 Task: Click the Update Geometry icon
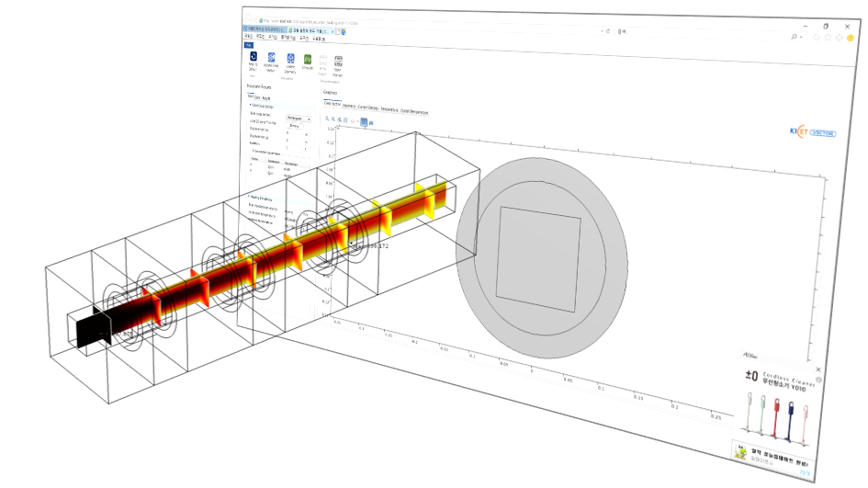click(290, 59)
